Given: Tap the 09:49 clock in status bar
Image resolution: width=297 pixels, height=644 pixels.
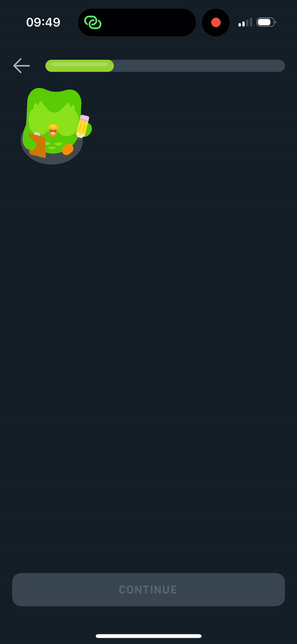Looking at the screenshot, I should point(43,22).
